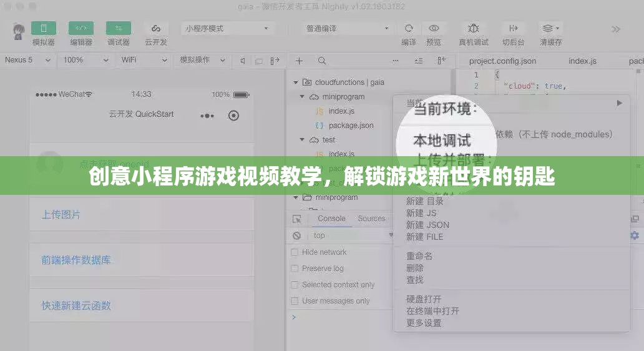Viewport: 644px width, 351px height.
Task: Choose 新建 FILE in context menu
Action: point(424,237)
